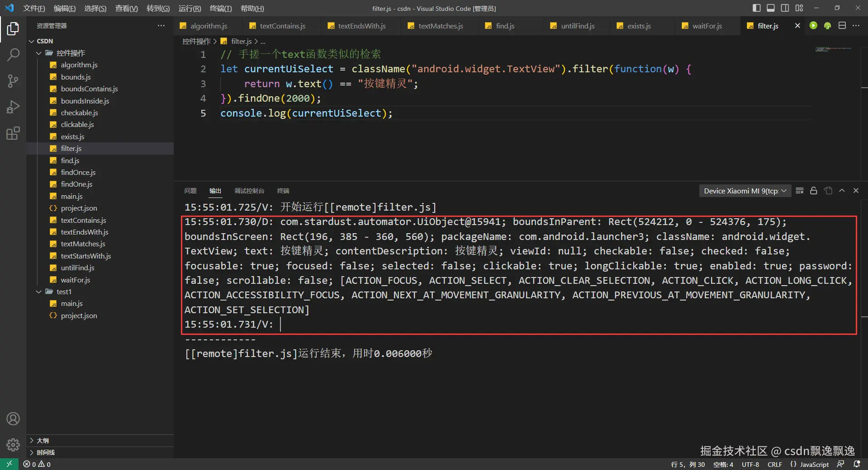Toggle the primary sidebar layout button
Viewport: 868px width, 470px height.
(x=756, y=8)
